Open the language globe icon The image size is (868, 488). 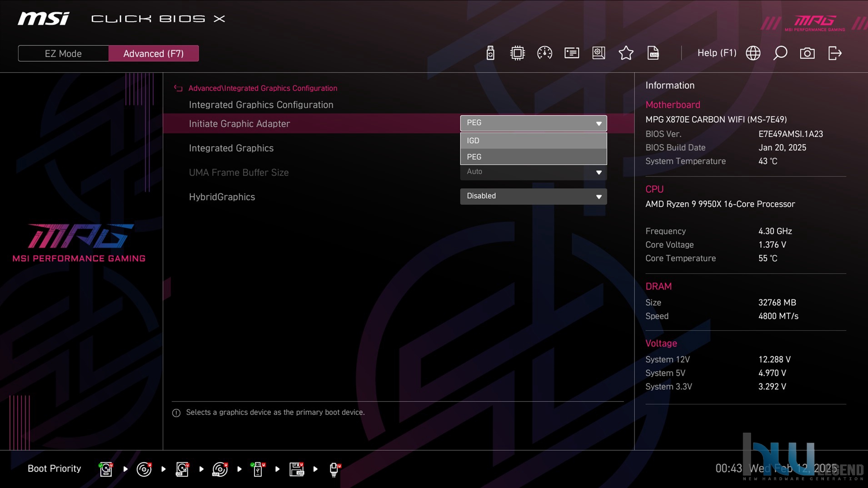tap(753, 53)
